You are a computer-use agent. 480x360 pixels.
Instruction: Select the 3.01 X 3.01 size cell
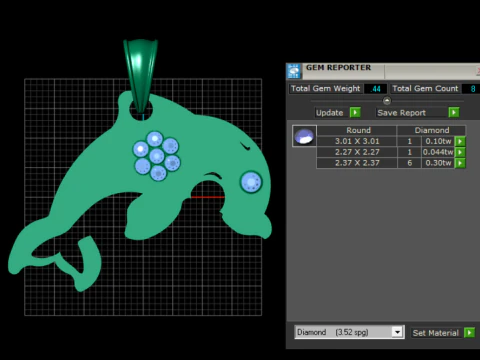pos(357,141)
